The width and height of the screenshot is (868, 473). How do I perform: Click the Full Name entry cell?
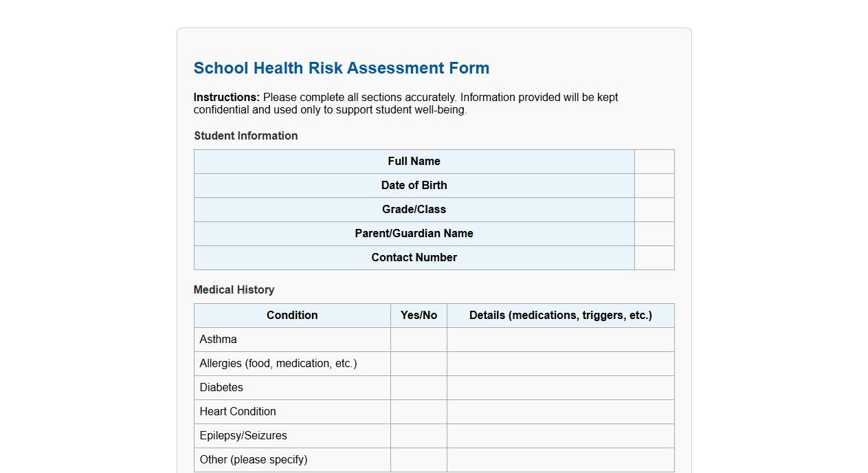click(x=654, y=161)
